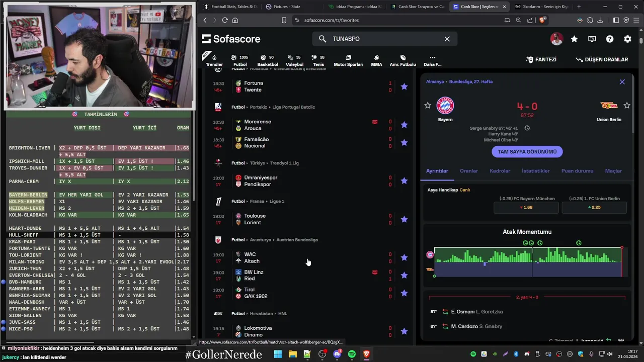
Task: Go to the Sofascore home logo
Action: pos(231,39)
